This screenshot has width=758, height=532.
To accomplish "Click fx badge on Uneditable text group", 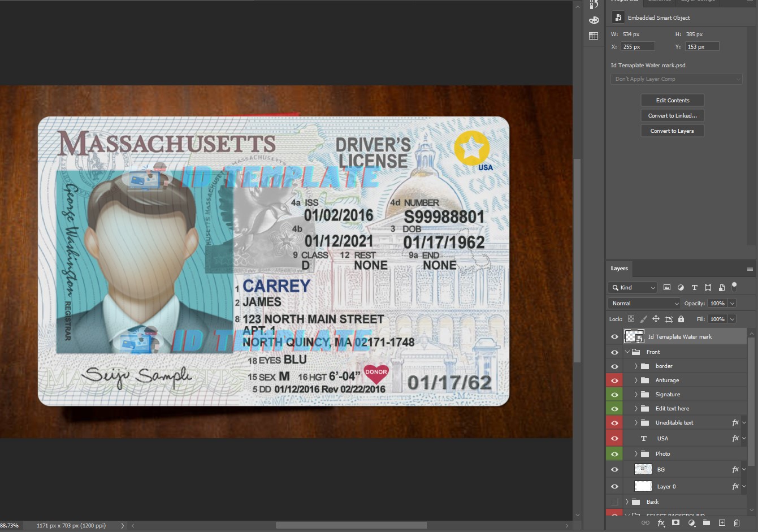I will tap(735, 423).
